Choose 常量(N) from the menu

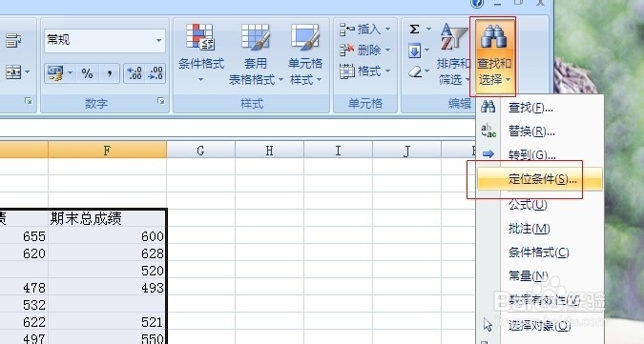(540, 276)
